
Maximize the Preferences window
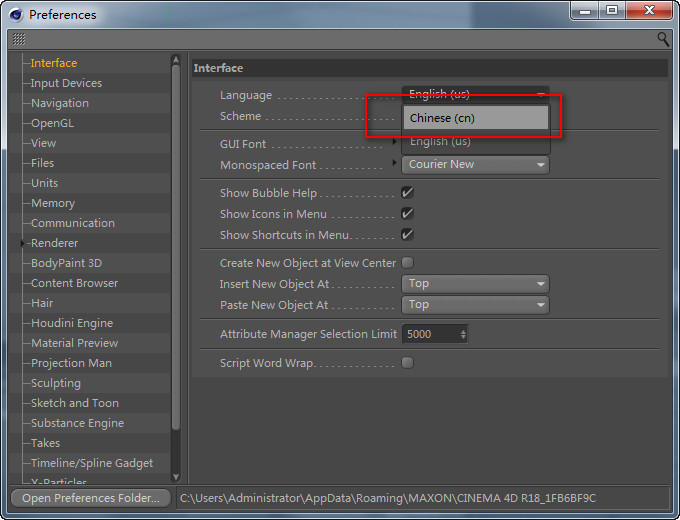click(612, 10)
